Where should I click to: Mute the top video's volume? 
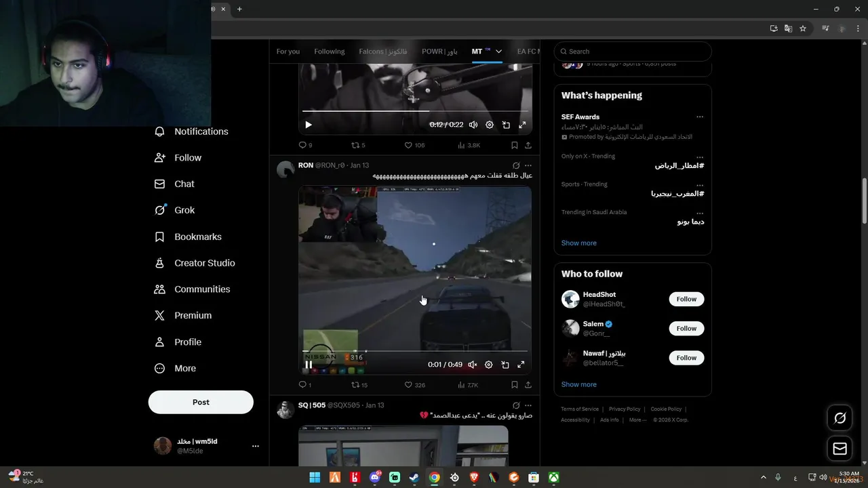[x=473, y=125]
